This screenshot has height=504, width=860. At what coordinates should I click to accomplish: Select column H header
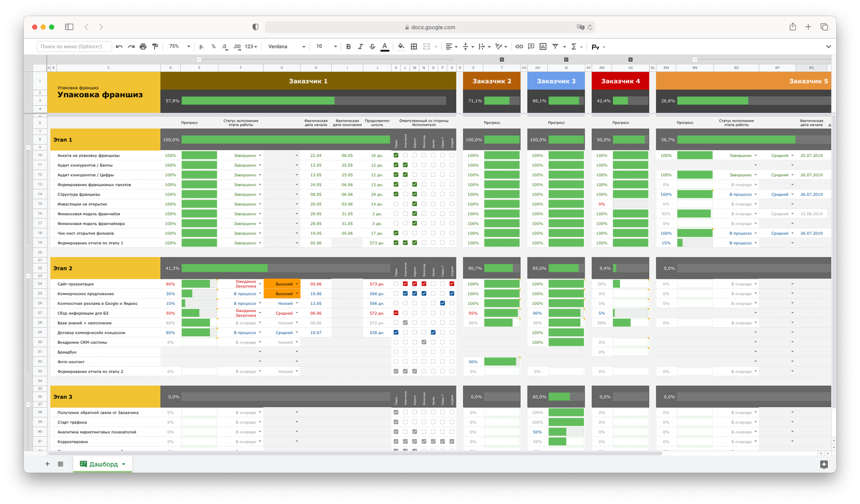click(316, 68)
